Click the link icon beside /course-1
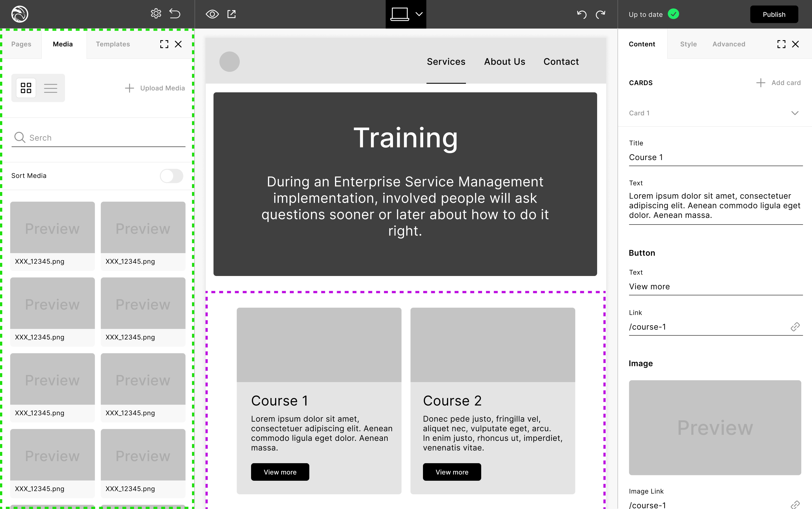 [x=795, y=327]
